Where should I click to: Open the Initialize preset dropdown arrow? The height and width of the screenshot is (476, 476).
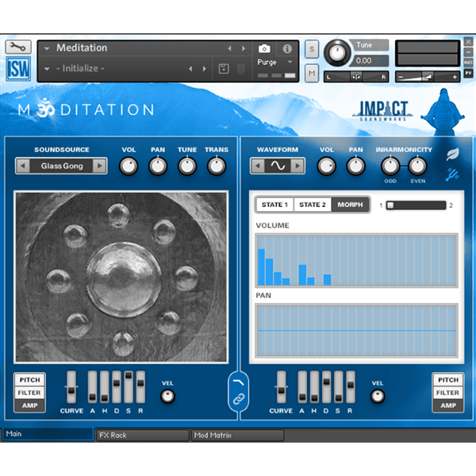(47, 69)
